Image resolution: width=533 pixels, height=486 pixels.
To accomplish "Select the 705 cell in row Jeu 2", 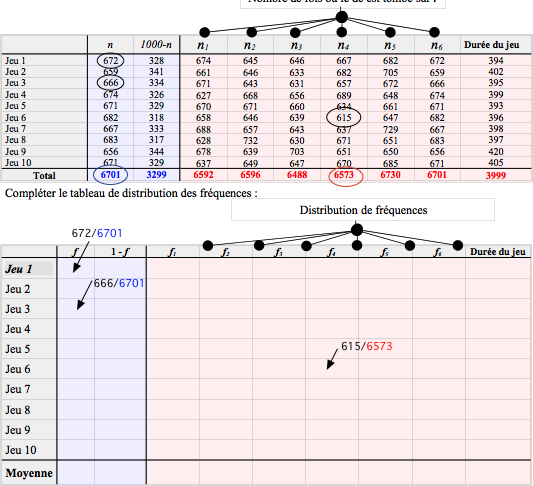I will click(x=390, y=72).
